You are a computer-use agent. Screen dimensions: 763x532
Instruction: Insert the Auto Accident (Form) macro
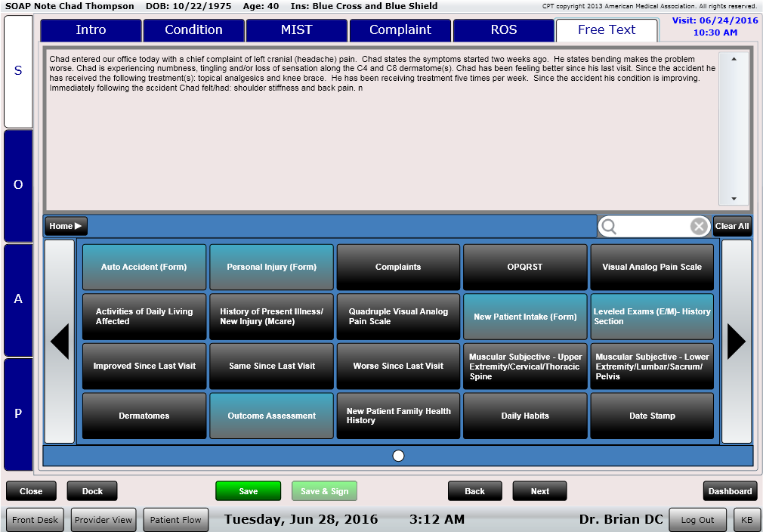pos(144,267)
